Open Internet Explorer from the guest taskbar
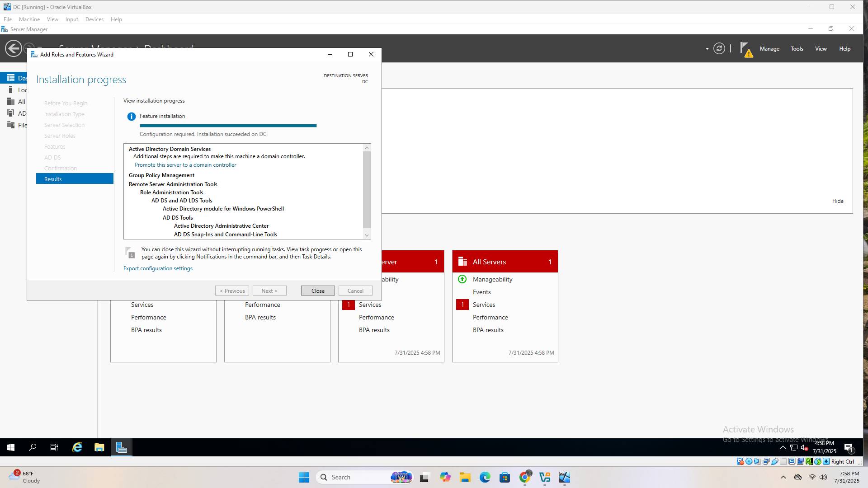The height and width of the screenshot is (488, 868). 77,447
